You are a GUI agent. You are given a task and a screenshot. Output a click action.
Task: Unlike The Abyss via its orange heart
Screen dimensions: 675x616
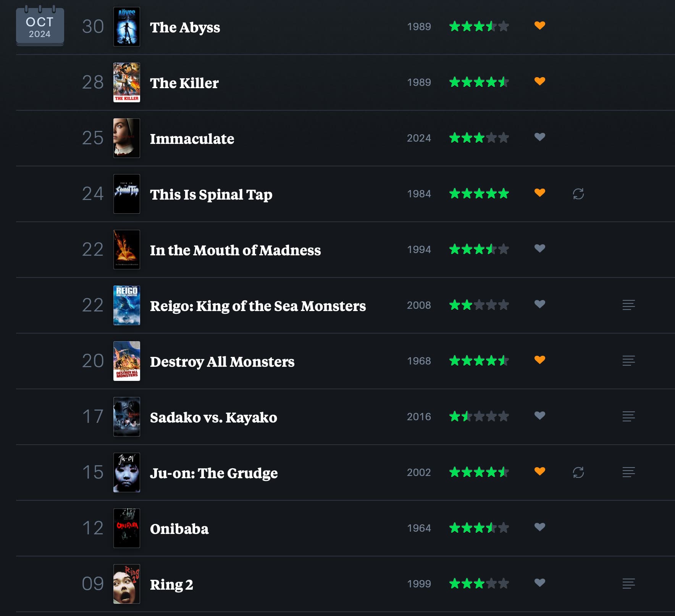[x=539, y=26]
